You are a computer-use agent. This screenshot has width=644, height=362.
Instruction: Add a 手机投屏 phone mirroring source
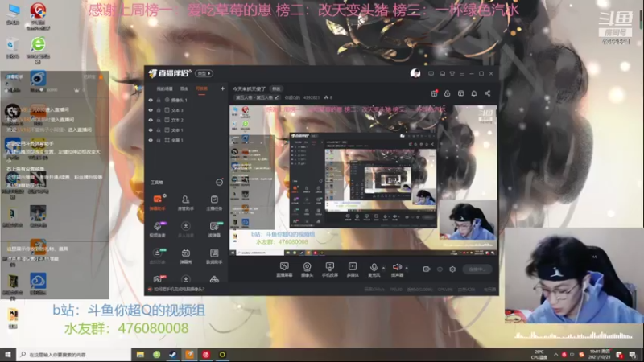[x=329, y=269]
